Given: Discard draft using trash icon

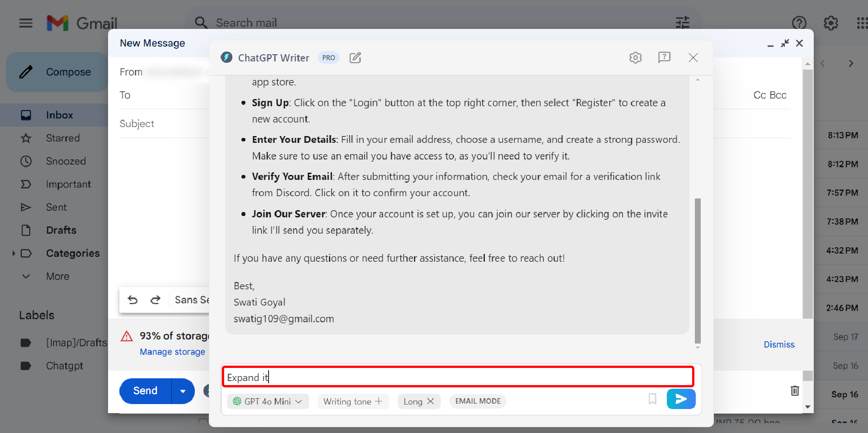Looking at the screenshot, I should point(795,391).
